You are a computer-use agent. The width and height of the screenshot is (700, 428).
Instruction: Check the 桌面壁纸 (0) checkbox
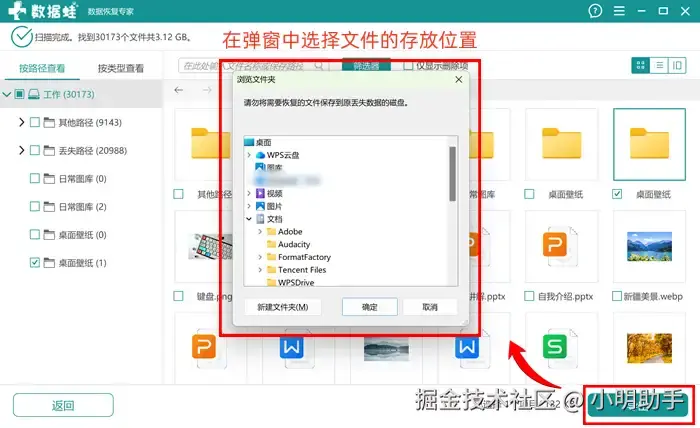coord(34,235)
